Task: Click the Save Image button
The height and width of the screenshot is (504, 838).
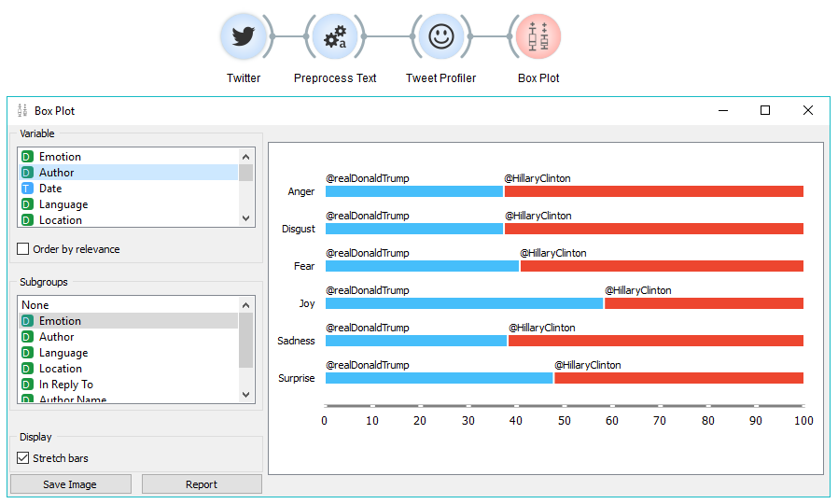Action: coord(70,484)
